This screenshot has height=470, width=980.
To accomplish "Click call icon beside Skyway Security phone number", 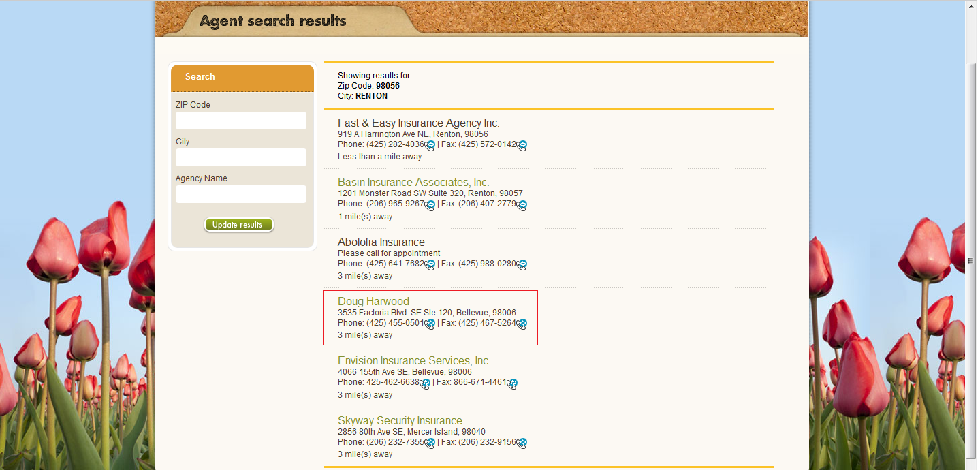I will point(430,443).
